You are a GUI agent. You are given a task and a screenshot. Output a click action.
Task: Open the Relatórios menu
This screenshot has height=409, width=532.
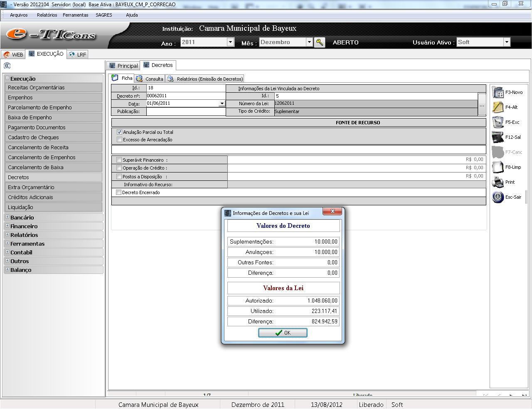(47, 15)
